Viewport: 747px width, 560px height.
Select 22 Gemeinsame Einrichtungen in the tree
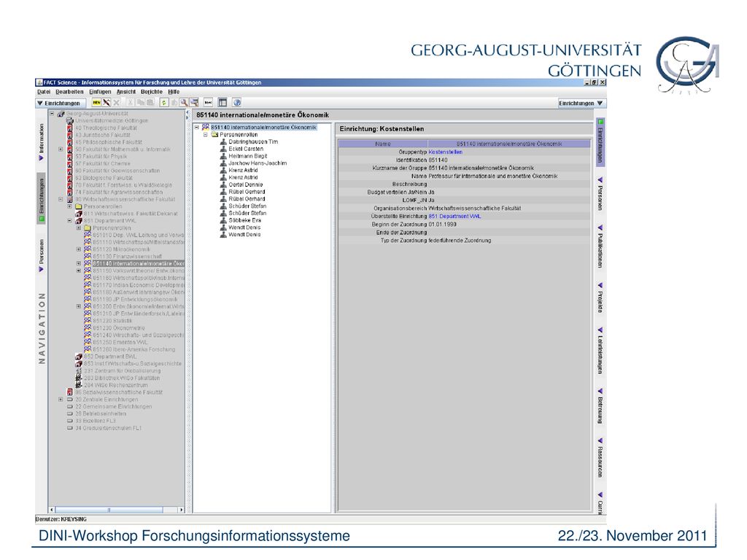113,407
